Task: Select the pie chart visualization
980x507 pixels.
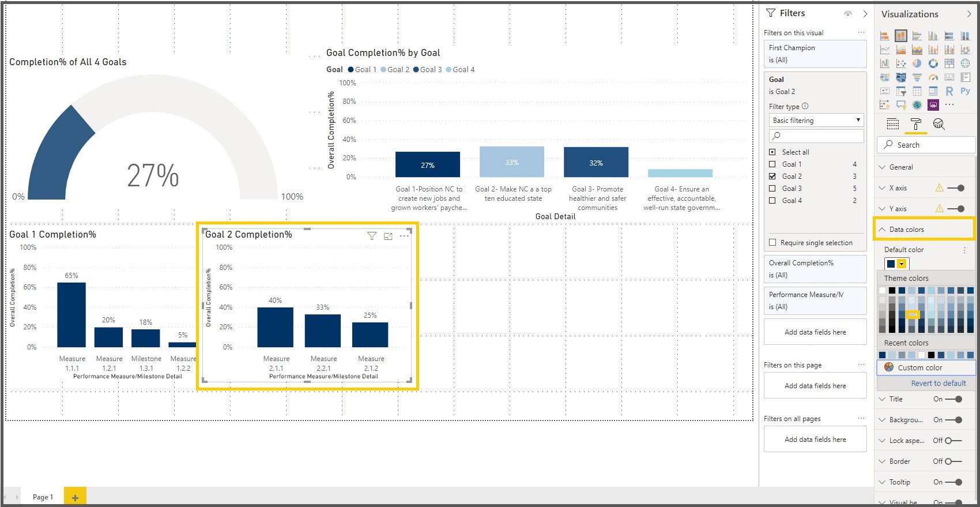Action: (x=917, y=63)
